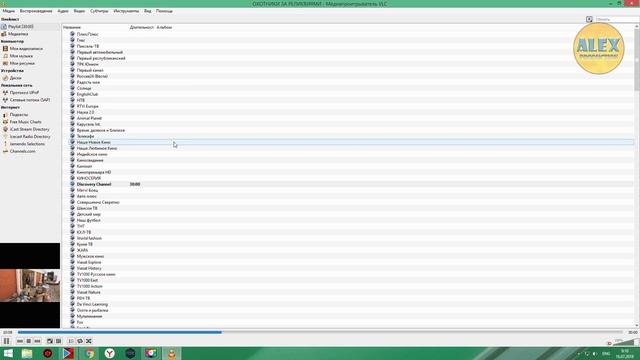Click the stop playback button
Image resolution: width=640 pixels, height=360 pixels.
[x=29, y=341]
